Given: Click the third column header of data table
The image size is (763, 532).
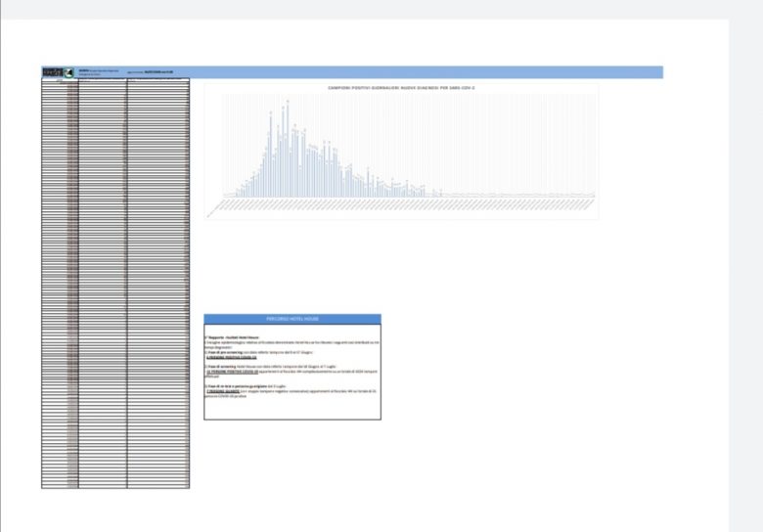Looking at the screenshot, I should pyautogui.click(x=158, y=81).
